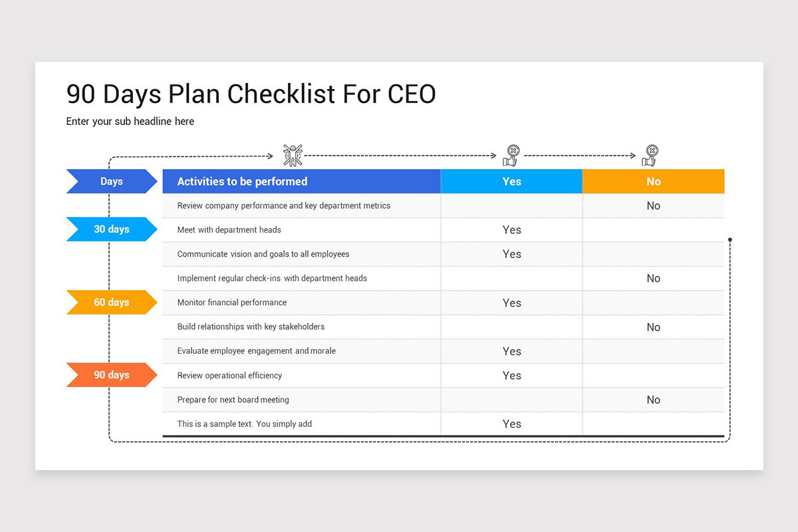Click the orange 60 days arrow tag
Viewport: 798px width, 532px height.
click(112, 303)
